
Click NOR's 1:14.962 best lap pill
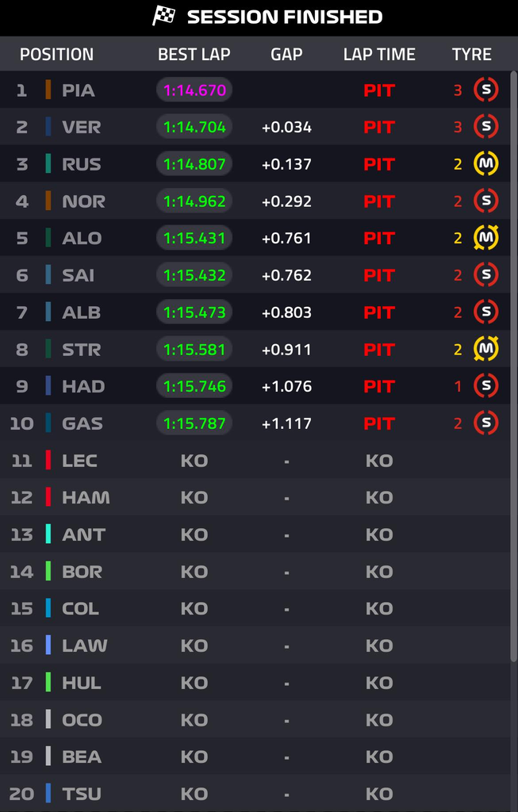tap(194, 201)
